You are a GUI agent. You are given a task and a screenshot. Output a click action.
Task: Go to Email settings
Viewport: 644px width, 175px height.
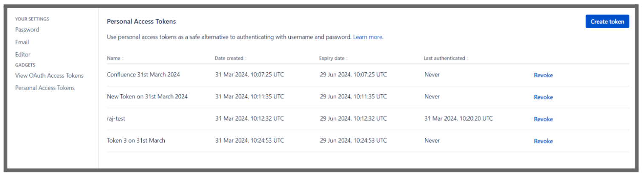coord(22,42)
